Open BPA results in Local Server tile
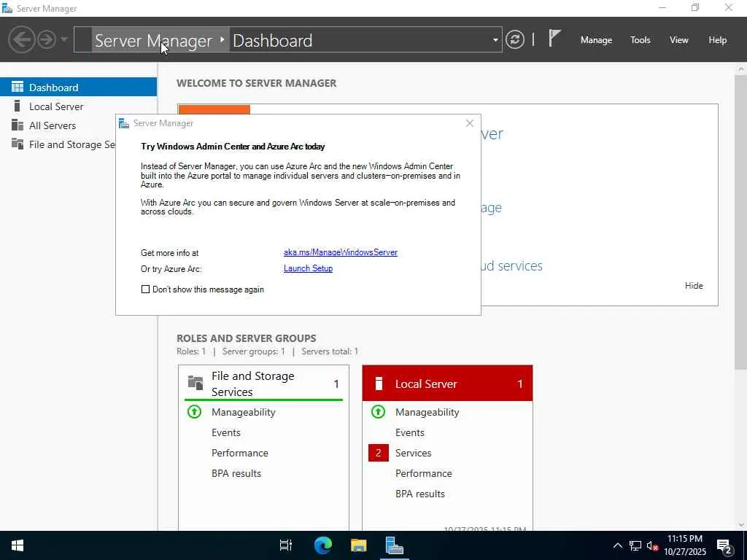This screenshot has width=747, height=560. pyautogui.click(x=419, y=494)
